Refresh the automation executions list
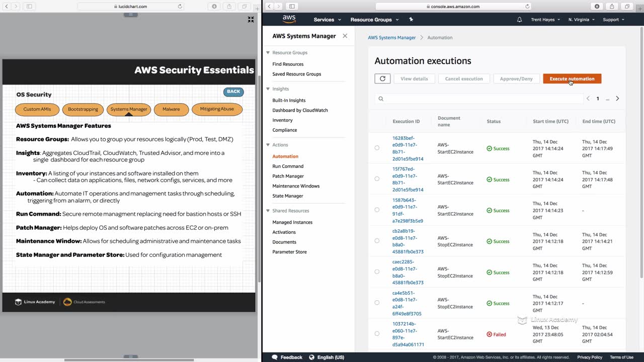Screen dimensions: 644x362 tap(382, 78)
